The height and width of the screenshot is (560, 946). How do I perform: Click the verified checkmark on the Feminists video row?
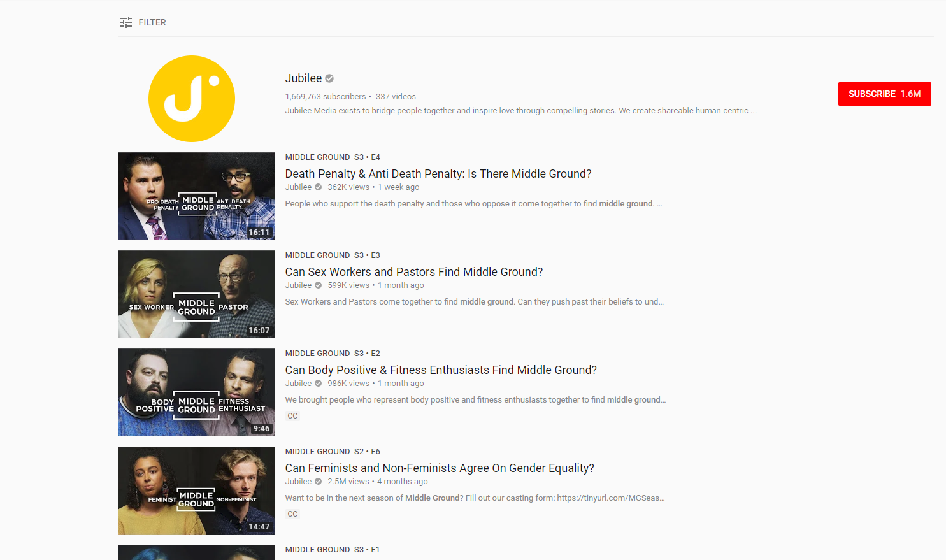coord(318,482)
